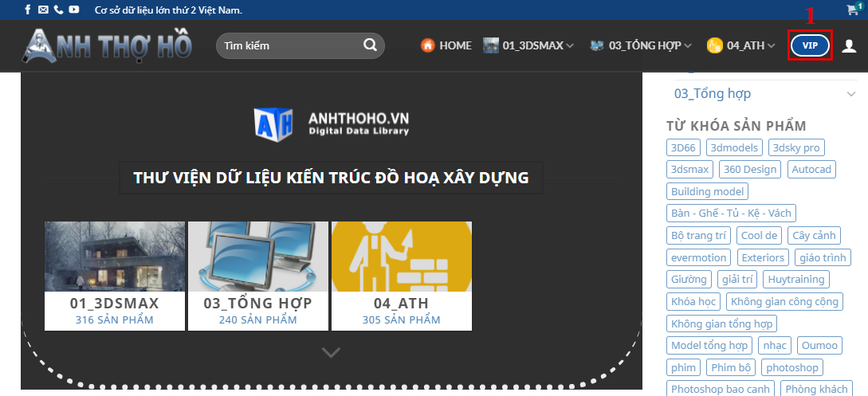The height and width of the screenshot is (396, 868).
Task: Click the VIP button
Action: click(810, 46)
